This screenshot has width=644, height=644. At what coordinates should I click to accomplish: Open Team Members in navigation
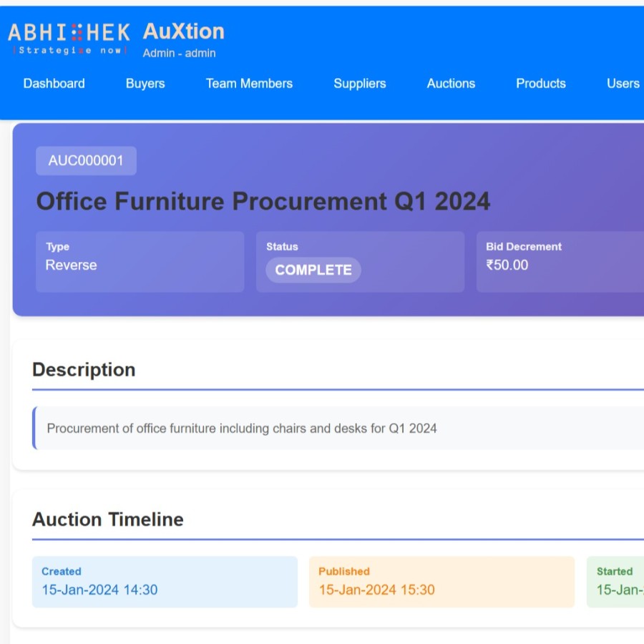(x=249, y=84)
